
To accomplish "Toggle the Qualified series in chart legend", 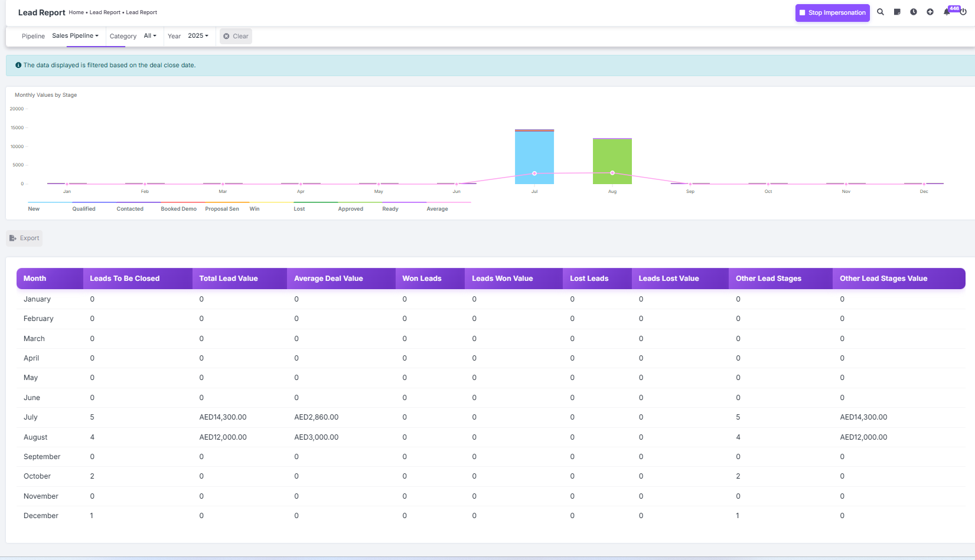I will (x=84, y=209).
